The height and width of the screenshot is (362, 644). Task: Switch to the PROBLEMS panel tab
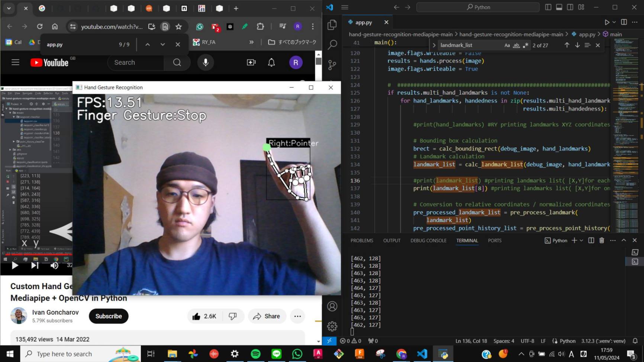click(x=362, y=240)
